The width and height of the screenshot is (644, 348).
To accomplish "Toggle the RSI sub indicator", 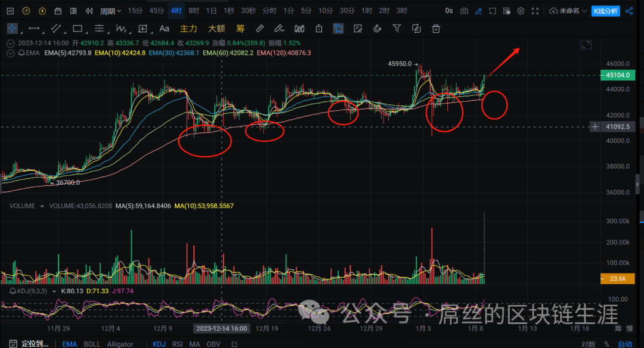I will point(178,344).
